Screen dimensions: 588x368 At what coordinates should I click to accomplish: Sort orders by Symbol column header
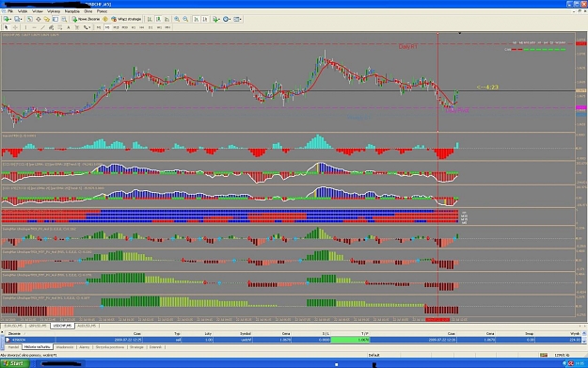pyautogui.click(x=246, y=333)
